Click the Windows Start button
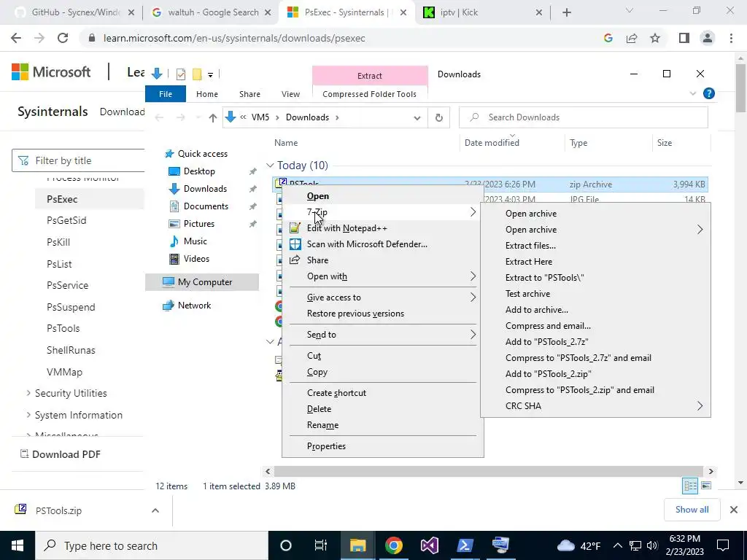The width and height of the screenshot is (747, 560). click(x=18, y=545)
